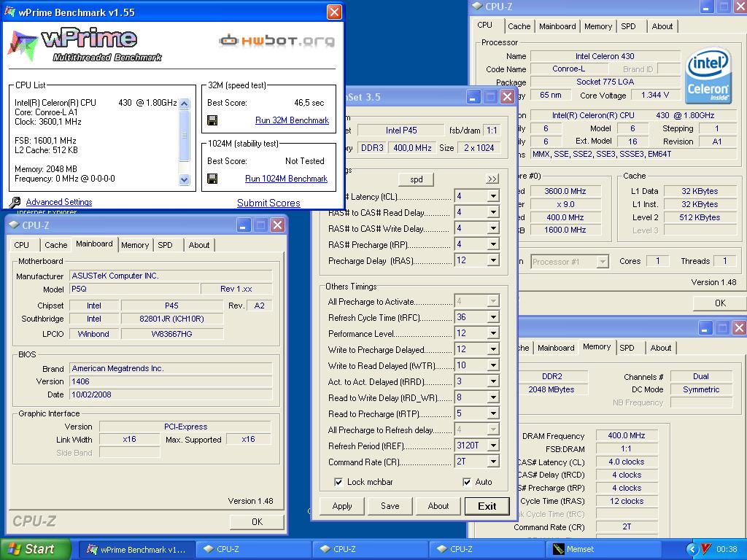
Task: Click the Intel Celeron inside badge in CPU-Z
Action: pyautogui.click(x=708, y=75)
